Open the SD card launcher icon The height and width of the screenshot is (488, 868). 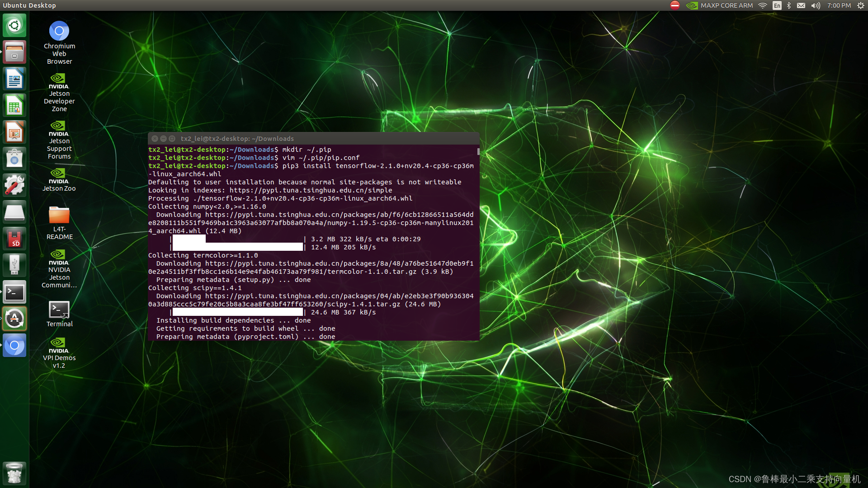point(14,239)
